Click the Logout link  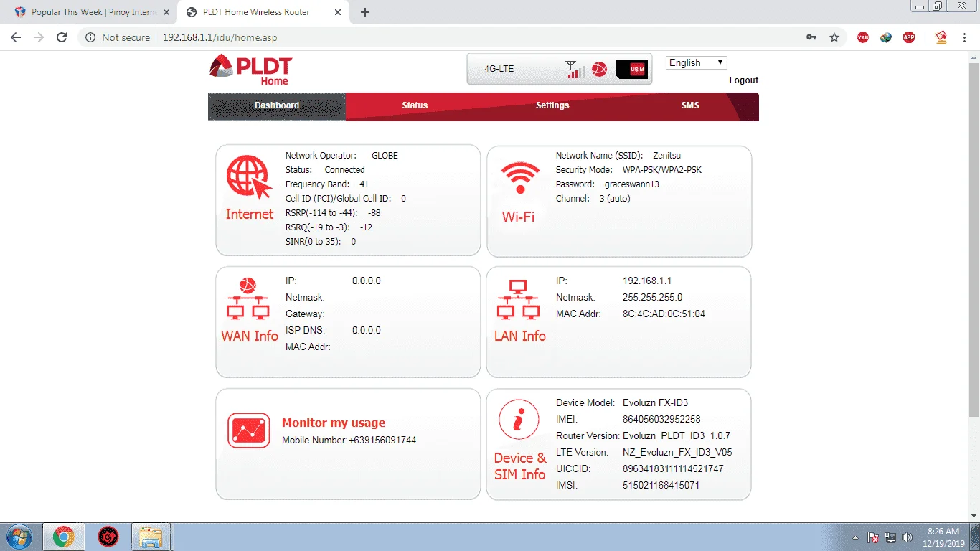coord(744,80)
